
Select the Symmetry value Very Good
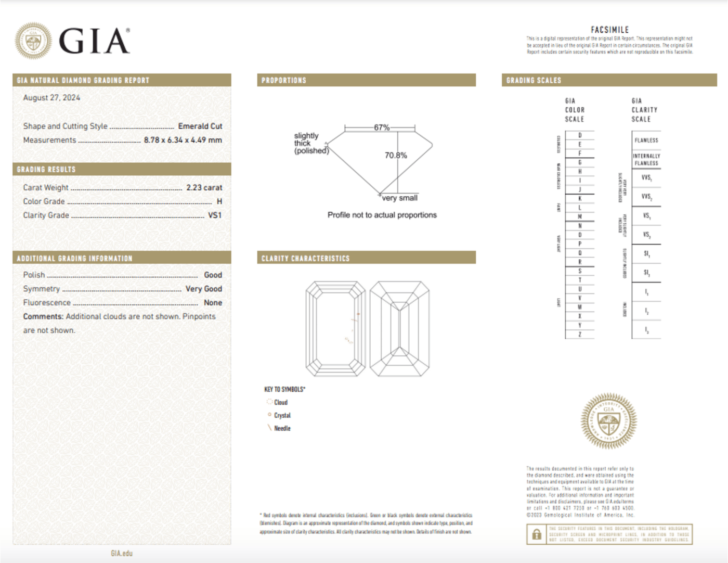(204, 289)
